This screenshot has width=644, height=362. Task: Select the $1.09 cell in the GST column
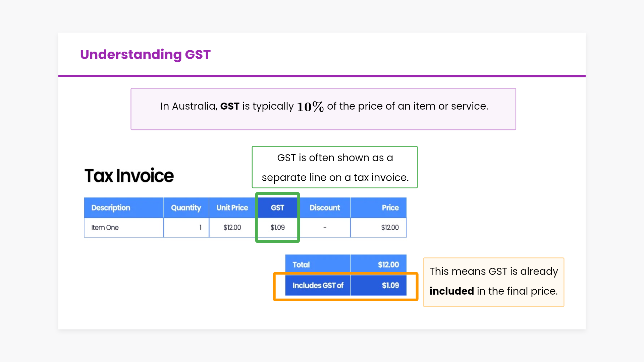[277, 228]
